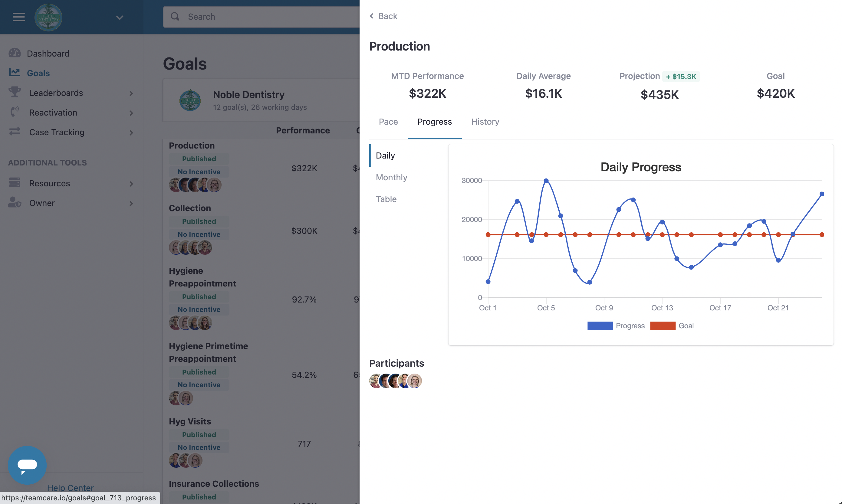Click the 92.7% Hygiene Preappointment value
842x504 pixels.
304,299
